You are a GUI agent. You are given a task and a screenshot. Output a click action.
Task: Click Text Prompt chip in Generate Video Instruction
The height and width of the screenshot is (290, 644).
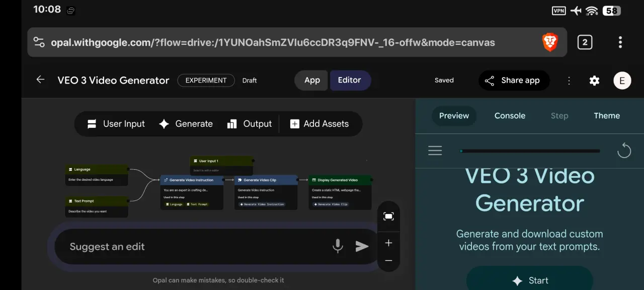point(197,204)
